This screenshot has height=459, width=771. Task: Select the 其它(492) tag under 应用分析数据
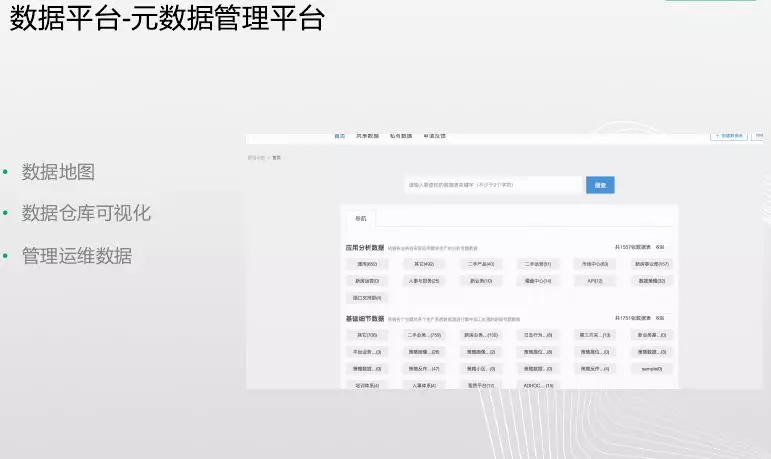(424, 264)
